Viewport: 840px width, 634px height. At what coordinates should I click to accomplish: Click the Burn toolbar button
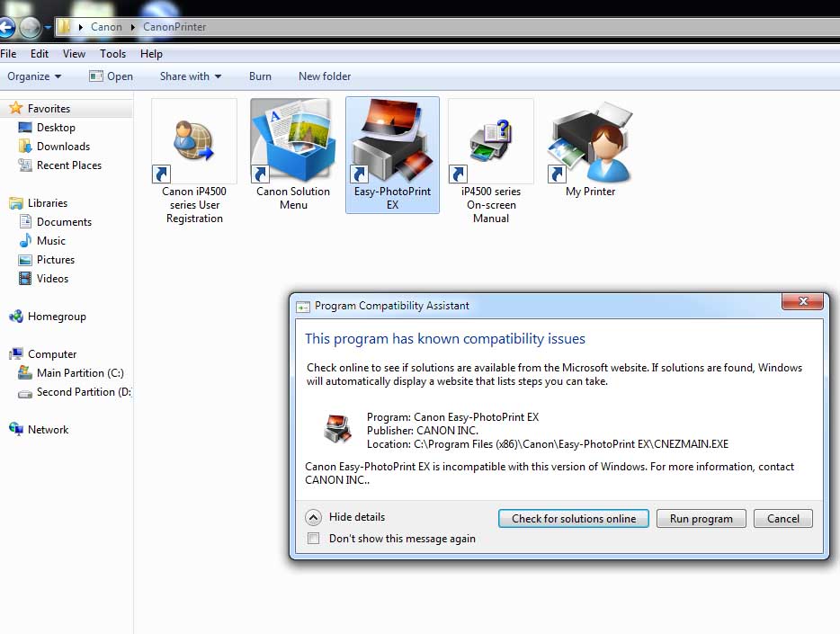pos(260,76)
